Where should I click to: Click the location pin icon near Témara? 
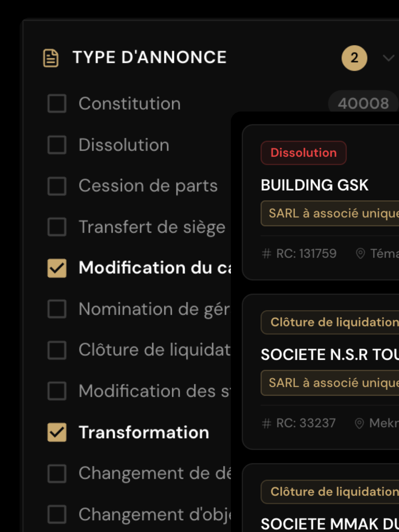(360, 254)
